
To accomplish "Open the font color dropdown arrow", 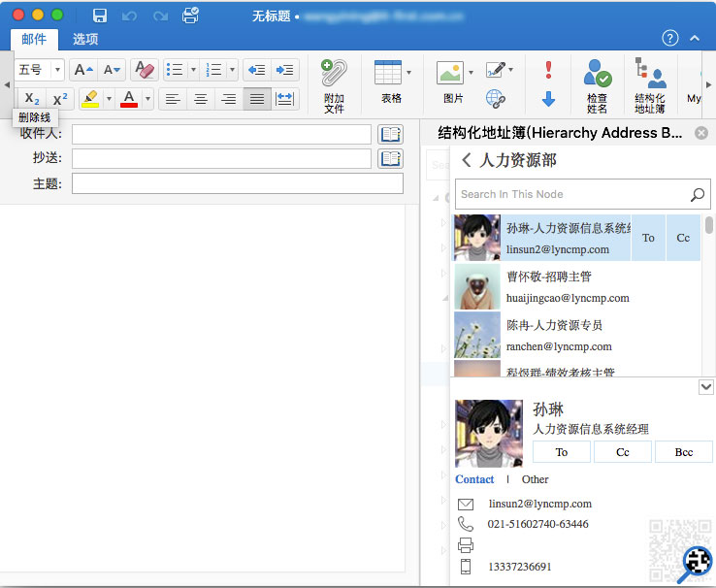I will click(x=147, y=99).
